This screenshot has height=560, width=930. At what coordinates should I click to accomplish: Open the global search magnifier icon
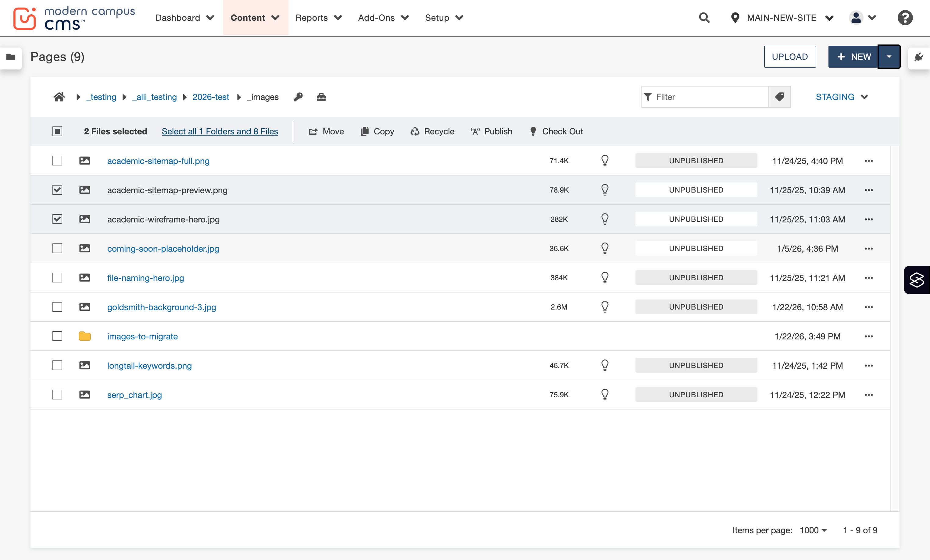tap(704, 18)
